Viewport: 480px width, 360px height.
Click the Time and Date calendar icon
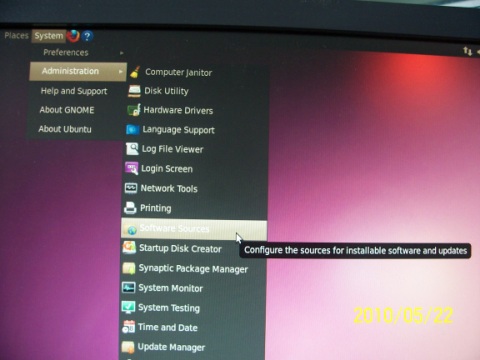[128, 327]
